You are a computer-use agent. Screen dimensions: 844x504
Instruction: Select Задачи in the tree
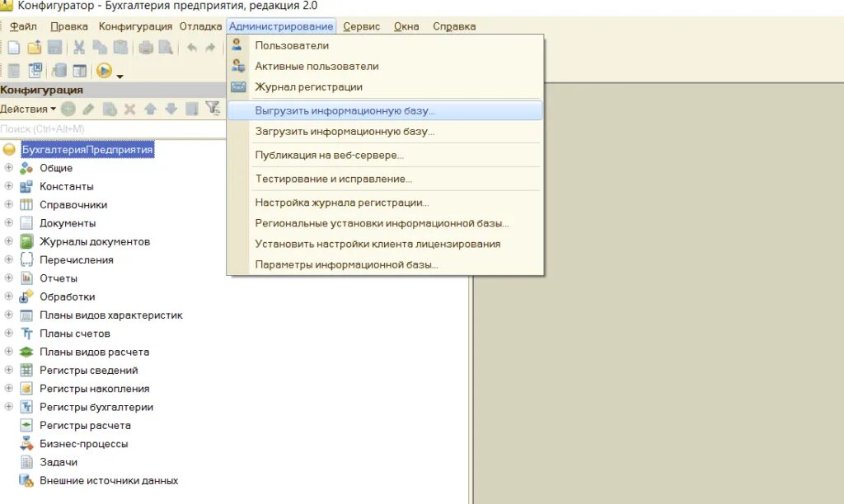point(59,462)
